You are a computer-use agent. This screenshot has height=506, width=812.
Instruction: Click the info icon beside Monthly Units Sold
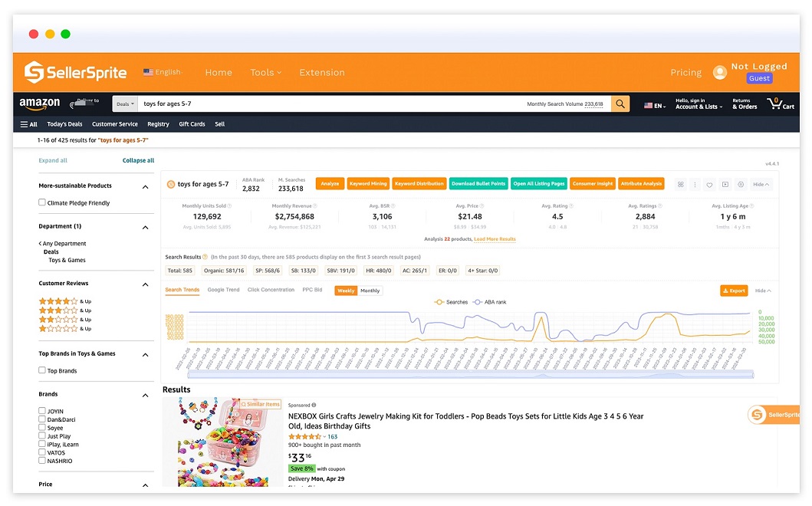click(229, 206)
